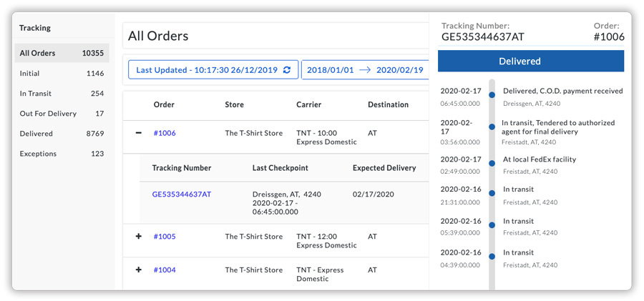Expand order #1005 with the plus icon

coord(138,237)
